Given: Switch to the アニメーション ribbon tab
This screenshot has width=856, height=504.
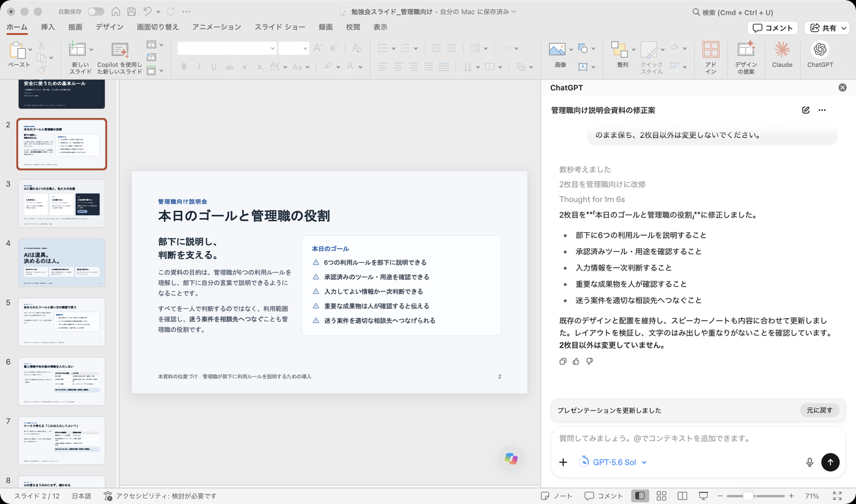Looking at the screenshot, I should 216,27.
